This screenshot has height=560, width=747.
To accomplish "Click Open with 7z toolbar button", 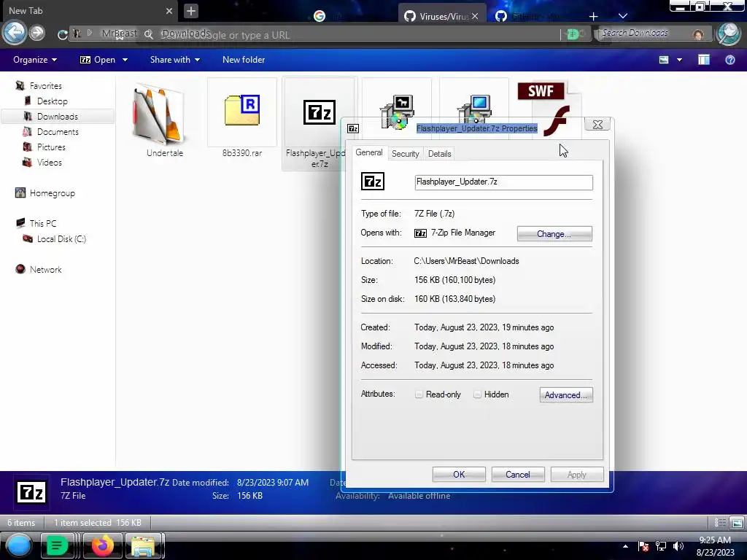I will (98, 60).
